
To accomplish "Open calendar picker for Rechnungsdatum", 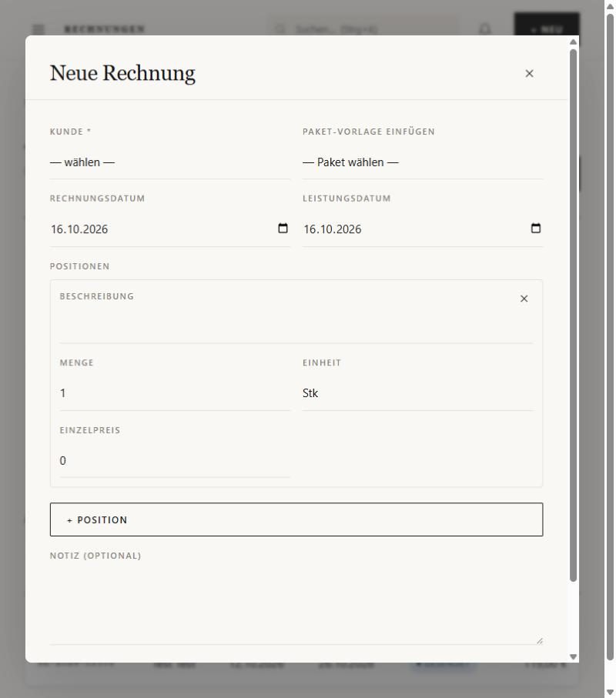I will [283, 229].
